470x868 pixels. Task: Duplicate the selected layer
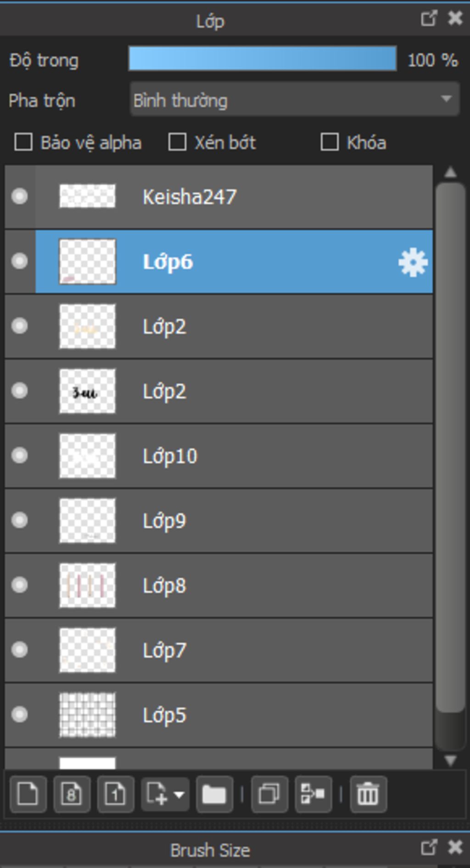269,794
